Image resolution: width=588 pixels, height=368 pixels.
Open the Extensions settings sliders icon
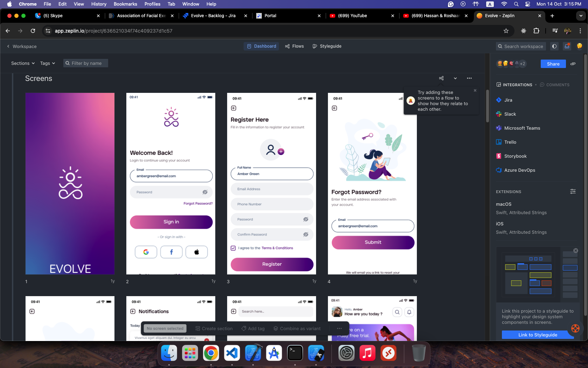(x=573, y=191)
